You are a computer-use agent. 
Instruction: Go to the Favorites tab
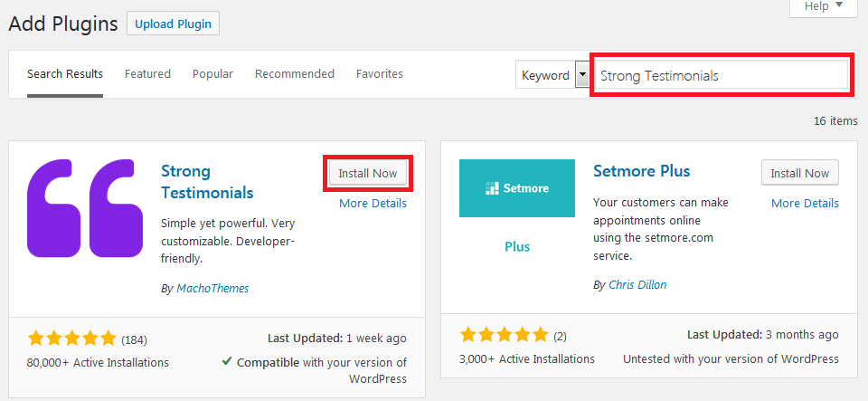click(x=380, y=74)
